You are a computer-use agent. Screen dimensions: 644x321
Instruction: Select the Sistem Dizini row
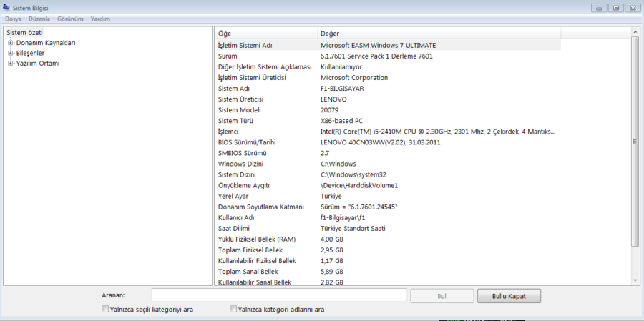(x=388, y=174)
